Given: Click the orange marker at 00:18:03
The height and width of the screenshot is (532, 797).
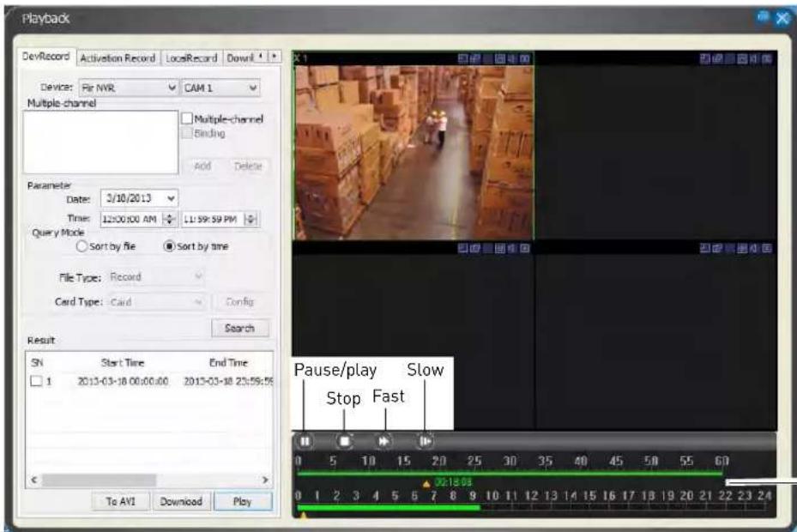Looking at the screenshot, I should pyautogui.click(x=426, y=483).
